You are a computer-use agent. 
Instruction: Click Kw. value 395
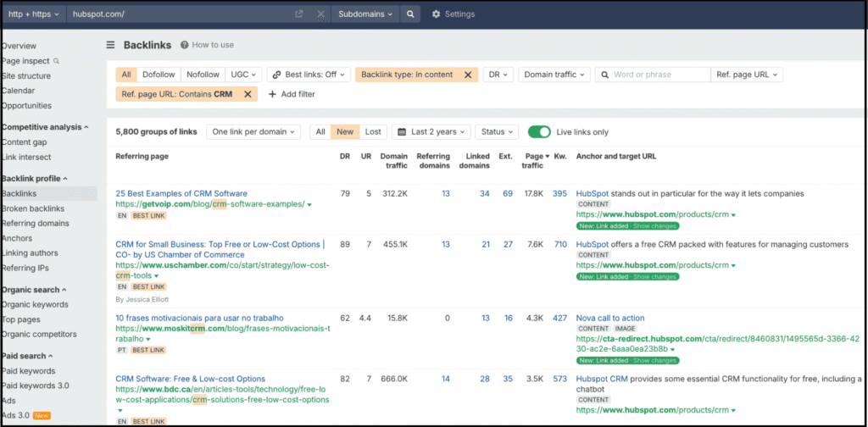(559, 193)
